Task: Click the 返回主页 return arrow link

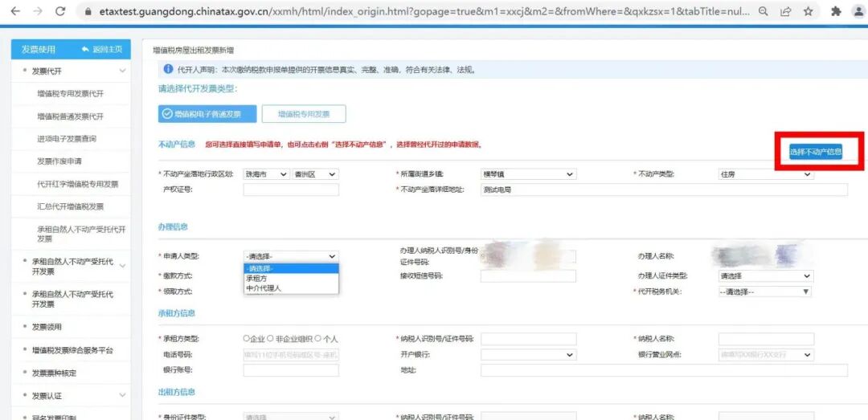Action: pos(102,50)
